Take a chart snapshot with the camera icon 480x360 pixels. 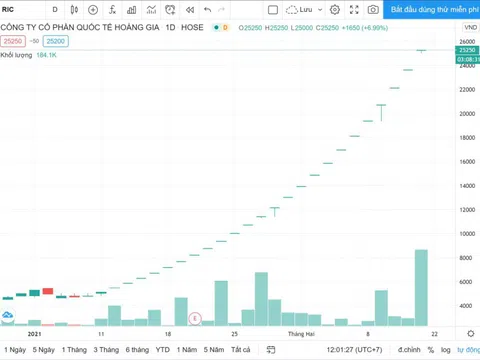(x=373, y=10)
